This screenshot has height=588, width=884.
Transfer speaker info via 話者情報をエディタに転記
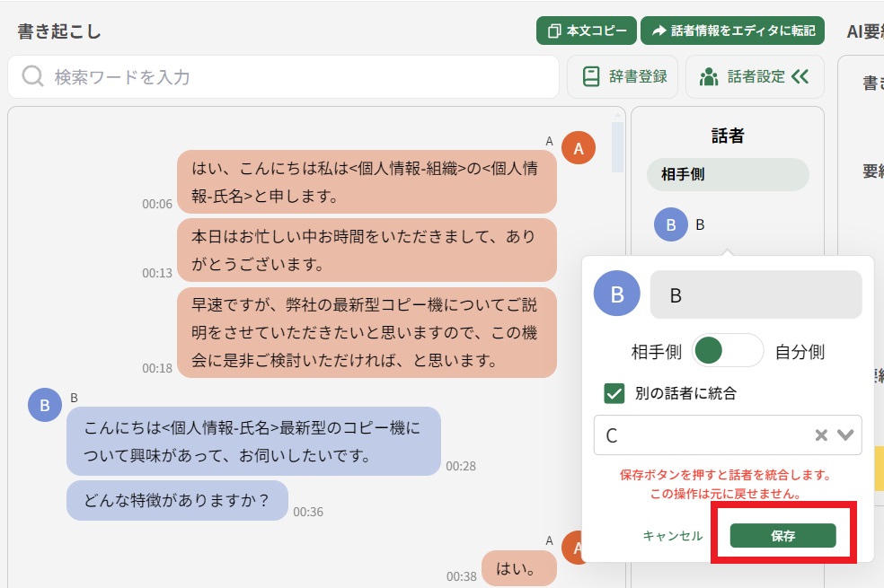[732, 31]
